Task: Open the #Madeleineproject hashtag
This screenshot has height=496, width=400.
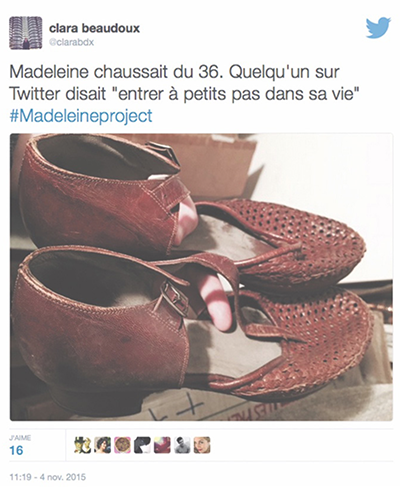Action: [81, 116]
